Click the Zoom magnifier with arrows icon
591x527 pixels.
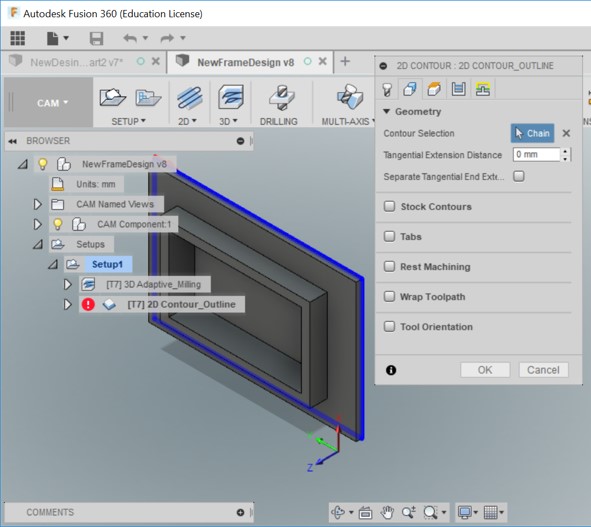[409, 512]
